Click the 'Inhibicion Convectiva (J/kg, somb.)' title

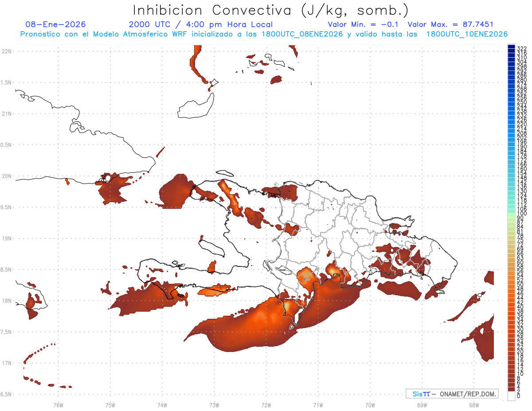271,11
